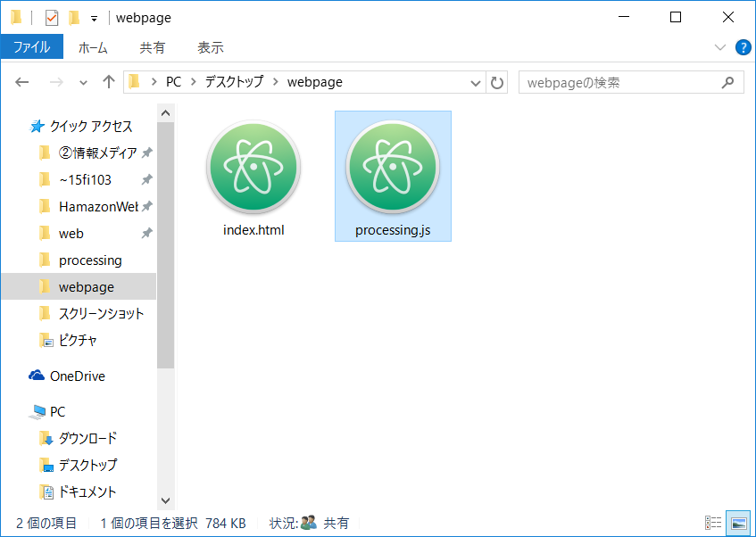756x537 pixels.
Task: Open the processing folder in sidebar
Action: click(90, 260)
